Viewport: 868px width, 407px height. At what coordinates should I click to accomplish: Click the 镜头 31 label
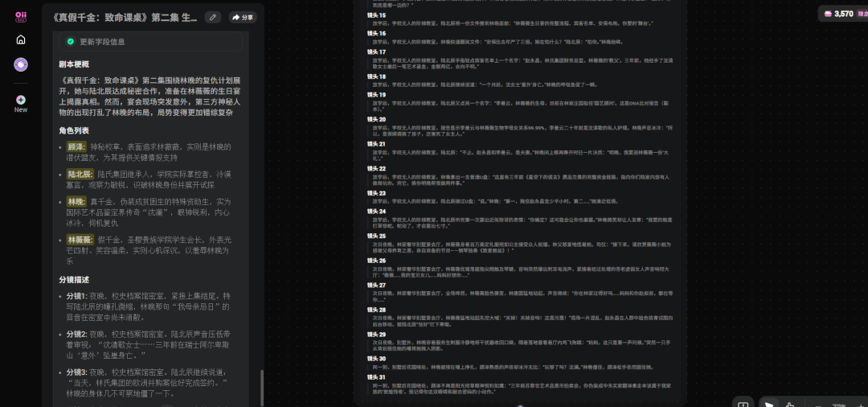[x=376, y=377]
